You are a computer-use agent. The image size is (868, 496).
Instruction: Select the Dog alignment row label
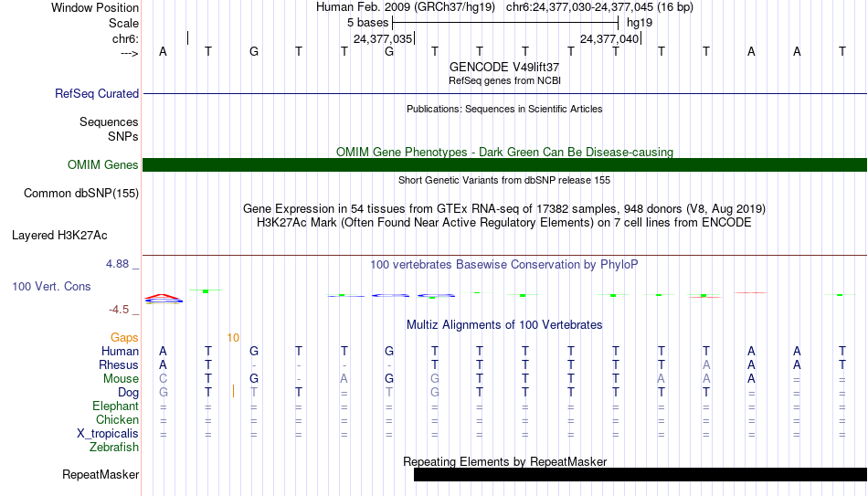(x=129, y=393)
